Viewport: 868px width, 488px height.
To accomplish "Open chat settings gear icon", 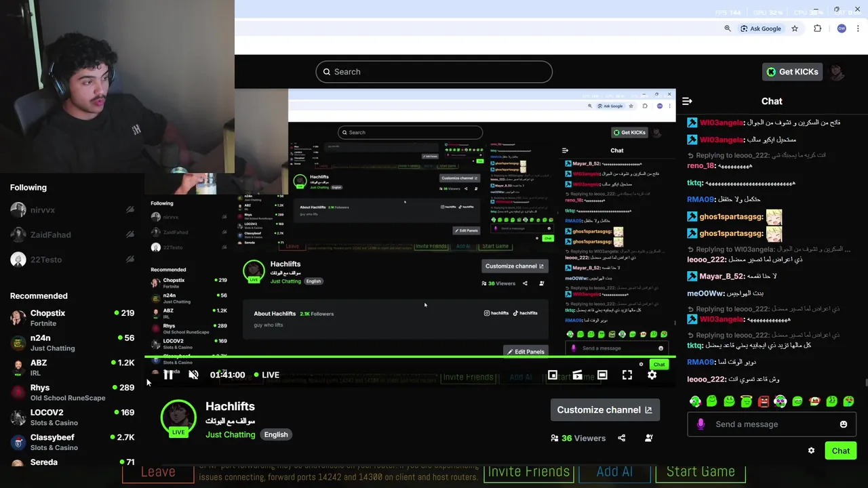I will pos(811,451).
